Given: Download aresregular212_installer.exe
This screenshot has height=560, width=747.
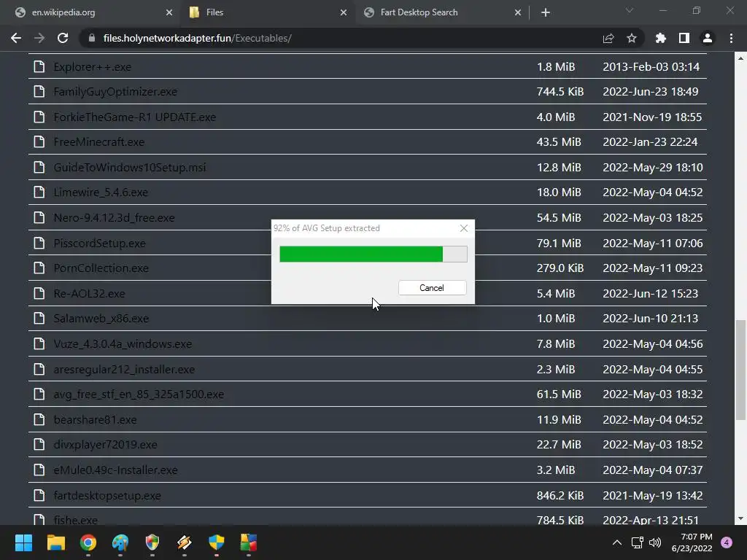Looking at the screenshot, I should [x=124, y=369].
